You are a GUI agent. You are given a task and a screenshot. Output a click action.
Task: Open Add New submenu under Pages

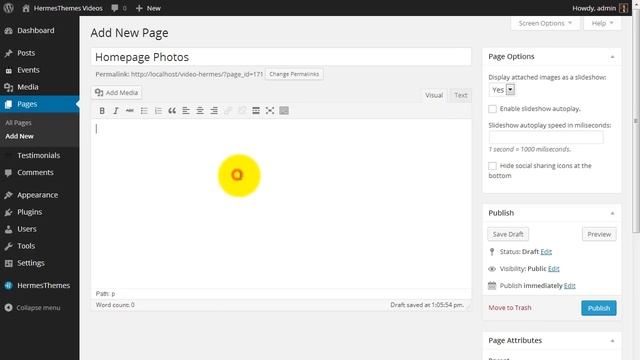pos(19,136)
